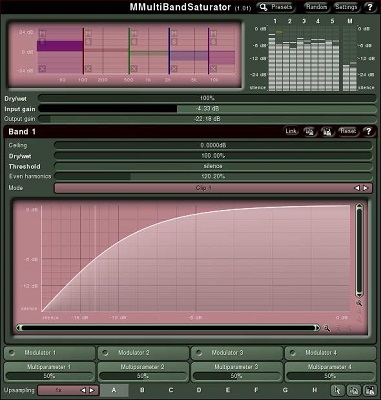Click the copy preset icon at bottom right

[x=354, y=390]
